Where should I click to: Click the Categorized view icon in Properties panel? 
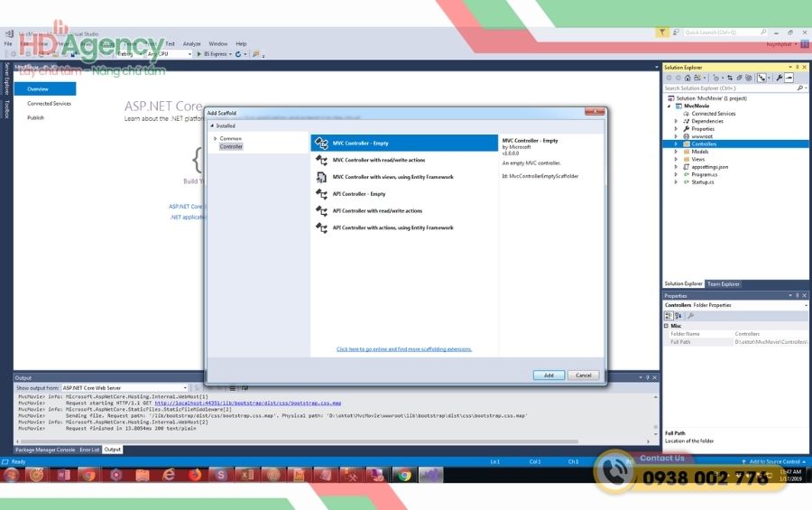pyautogui.click(x=669, y=316)
